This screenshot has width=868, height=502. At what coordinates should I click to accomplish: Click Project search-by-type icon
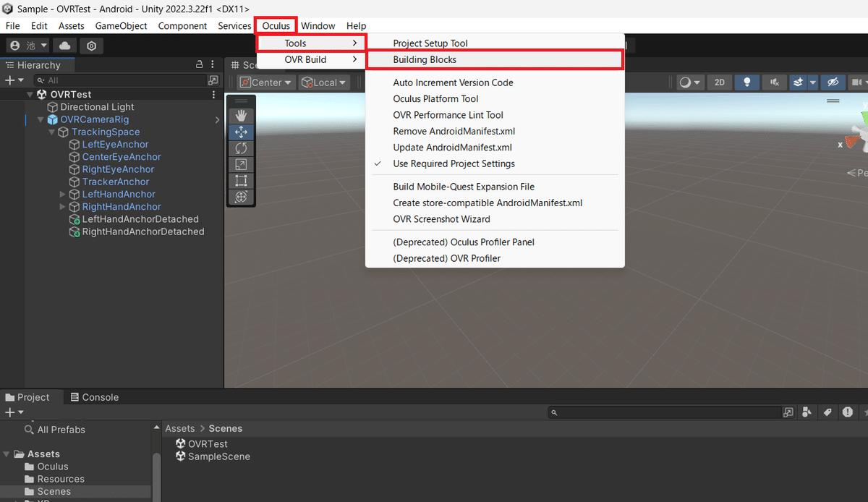[x=808, y=412]
